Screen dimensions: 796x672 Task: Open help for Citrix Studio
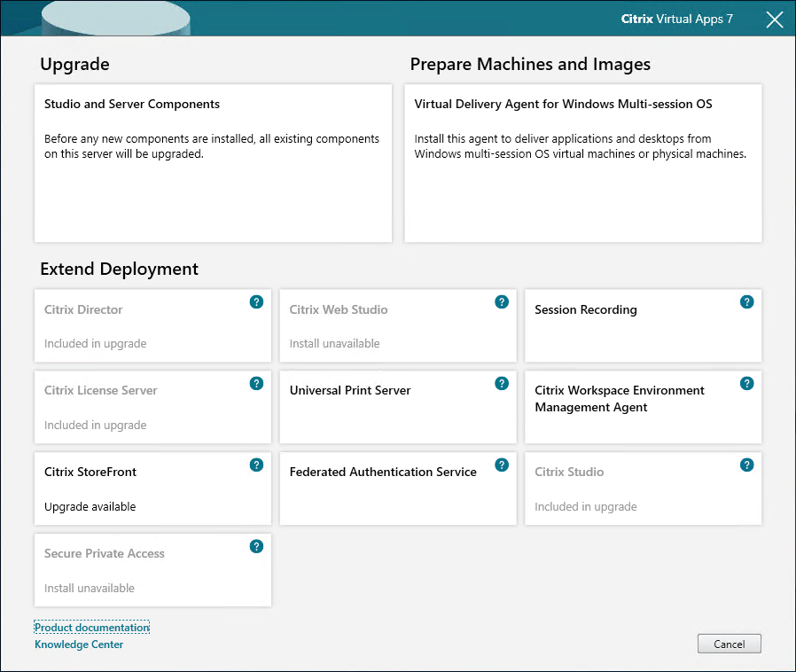click(x=746, y=465)
